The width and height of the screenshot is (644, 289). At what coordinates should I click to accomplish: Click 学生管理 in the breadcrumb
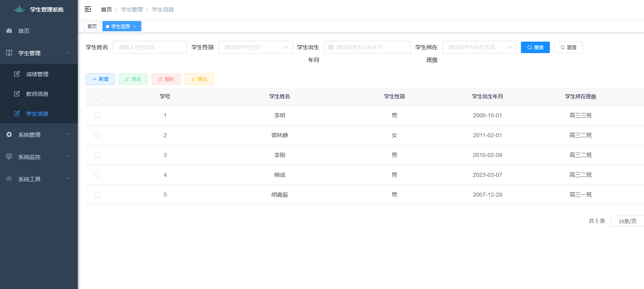click(132, 10)
